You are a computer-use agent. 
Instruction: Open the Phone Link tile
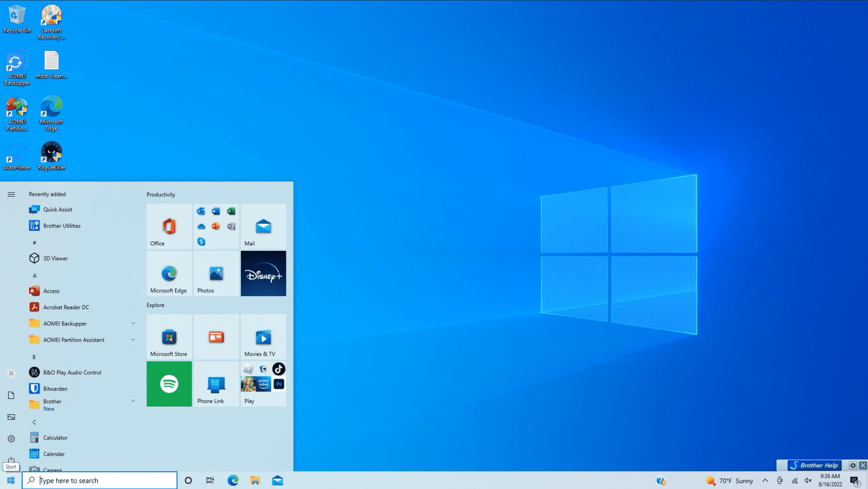coord(216,384)
